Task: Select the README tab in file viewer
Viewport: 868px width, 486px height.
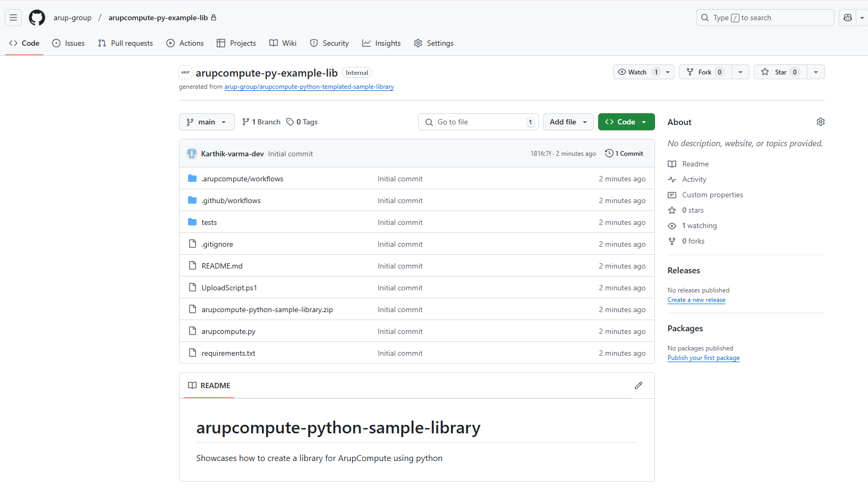Action: [209, 386]
